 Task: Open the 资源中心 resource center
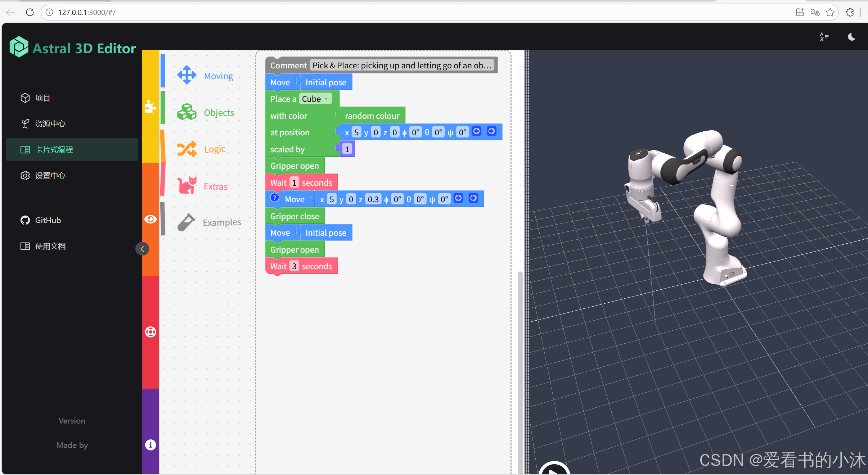[x=72, y=124]
